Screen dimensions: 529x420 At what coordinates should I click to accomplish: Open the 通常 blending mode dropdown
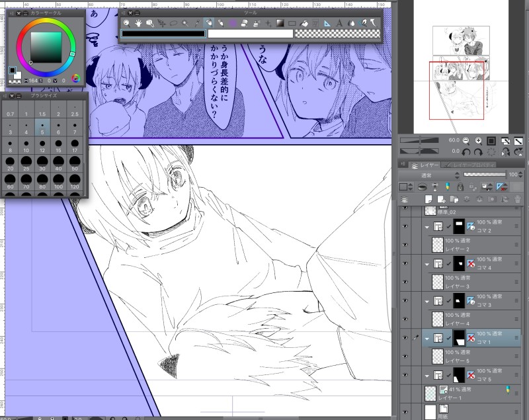coord(429,175)
